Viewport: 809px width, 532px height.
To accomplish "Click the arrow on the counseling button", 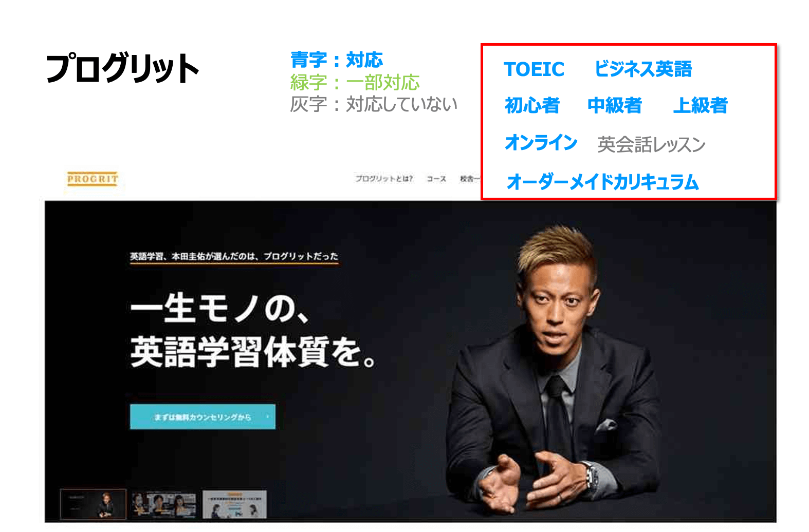I will coord(267,416).
